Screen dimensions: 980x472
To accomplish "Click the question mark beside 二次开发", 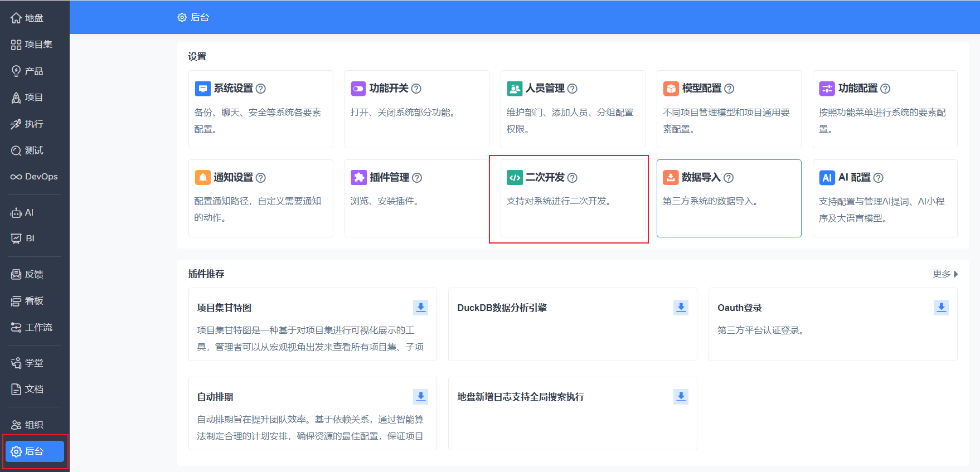I will click(572, 178).
